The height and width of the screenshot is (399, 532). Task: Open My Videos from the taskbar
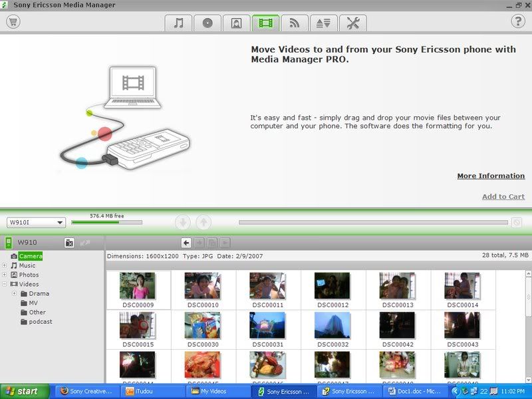219,392
